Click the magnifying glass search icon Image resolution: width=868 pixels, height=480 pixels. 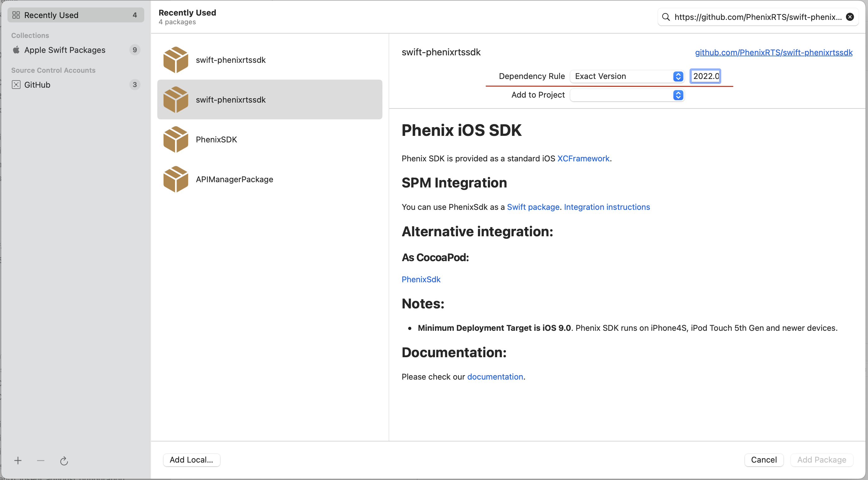[x=666, y=17]
